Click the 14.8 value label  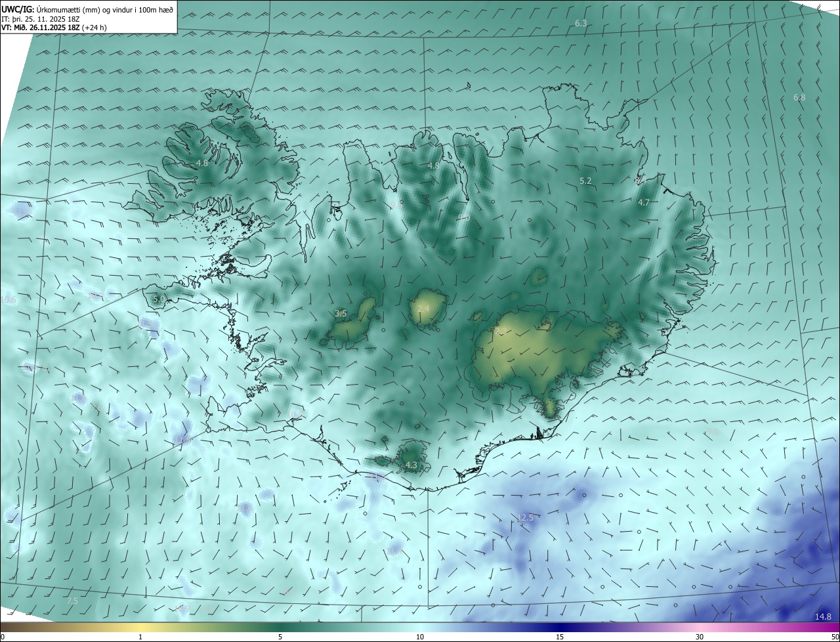click(x=823, y=616)
